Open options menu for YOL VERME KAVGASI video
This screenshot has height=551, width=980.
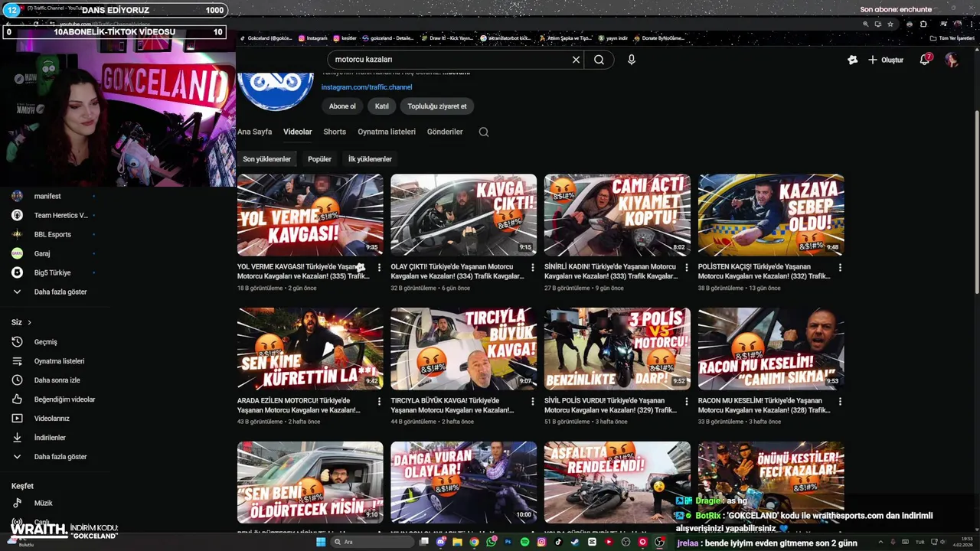click(379, 268)
